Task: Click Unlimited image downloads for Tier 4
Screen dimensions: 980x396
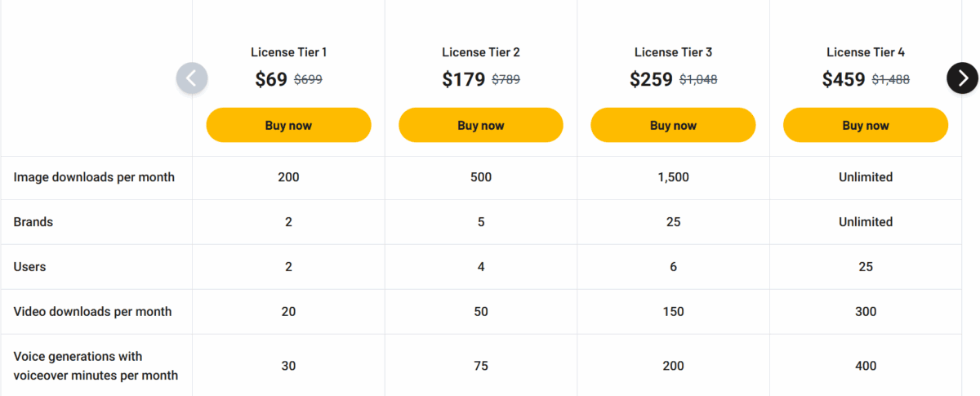Action: point(866,177)
